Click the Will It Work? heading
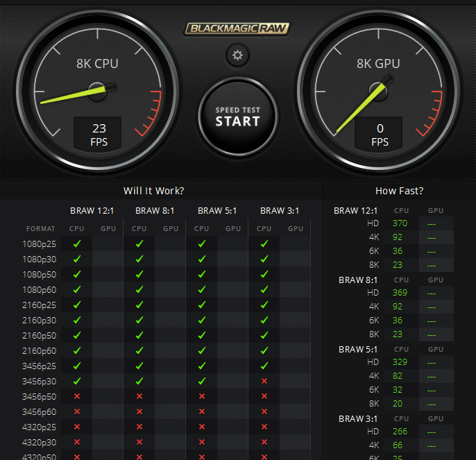476x460 pixels. [x=153, y=191]
